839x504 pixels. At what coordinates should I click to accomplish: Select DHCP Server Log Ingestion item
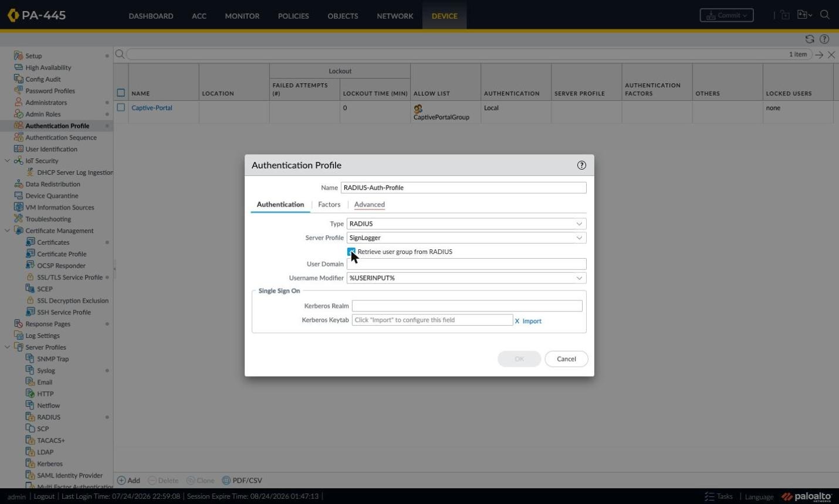75,172
